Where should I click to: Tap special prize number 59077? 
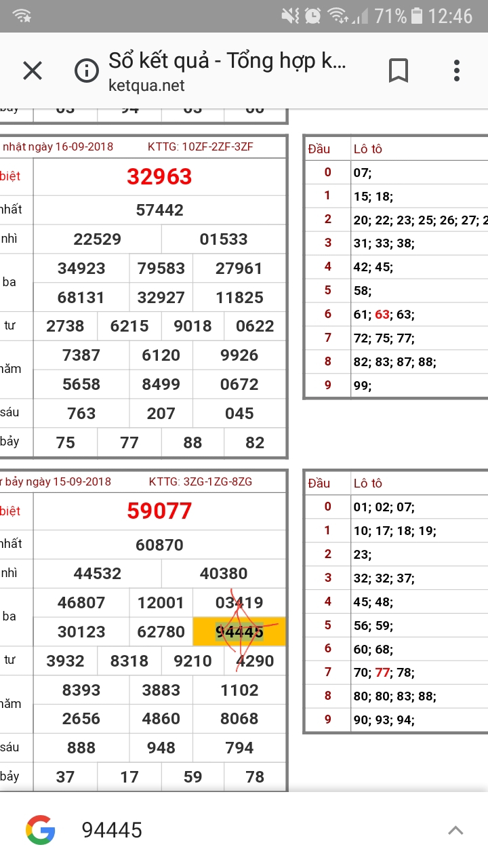159,511
